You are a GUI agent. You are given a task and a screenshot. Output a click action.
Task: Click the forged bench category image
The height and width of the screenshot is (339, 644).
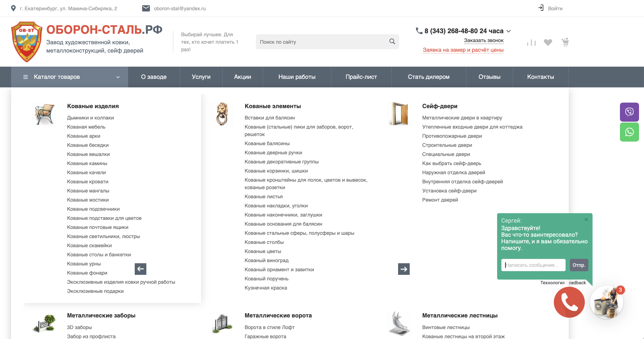click(x=44, y=114)
